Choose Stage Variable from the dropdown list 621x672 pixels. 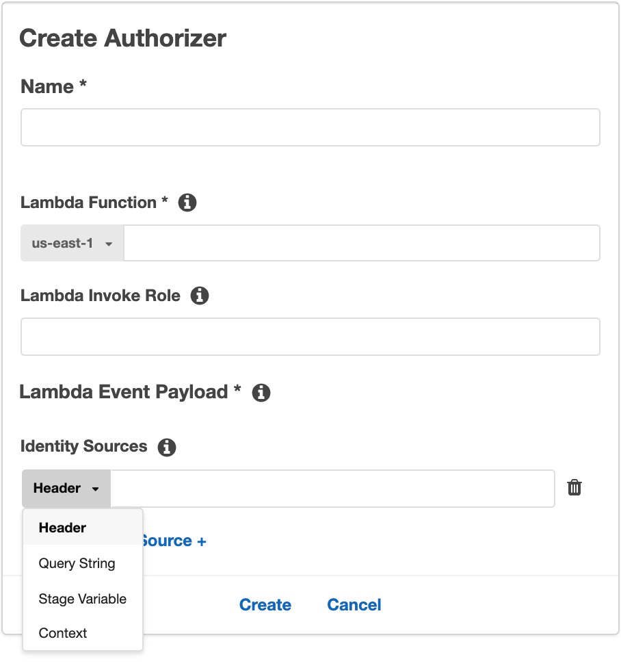pyautogui.click(x=82, y=599)
